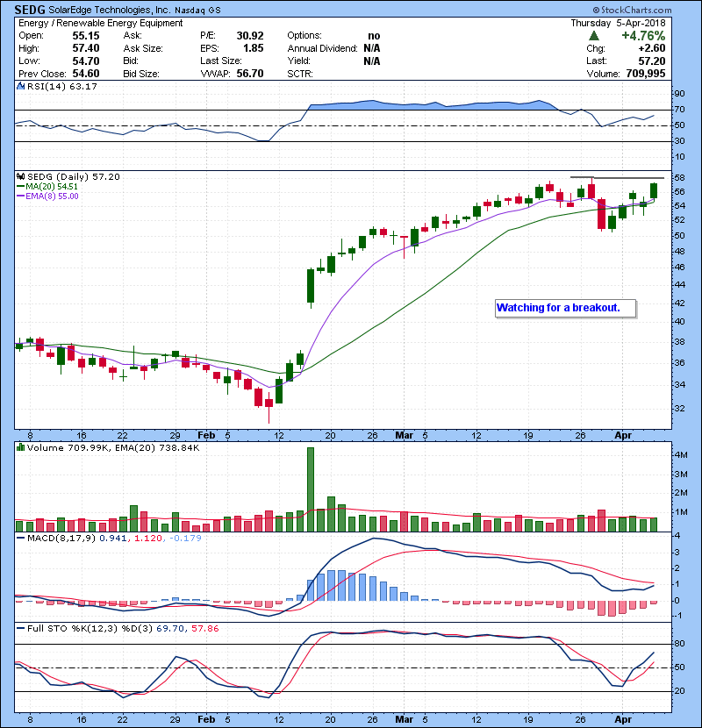Click the Chg value +2.60

(x=651, y=48)
